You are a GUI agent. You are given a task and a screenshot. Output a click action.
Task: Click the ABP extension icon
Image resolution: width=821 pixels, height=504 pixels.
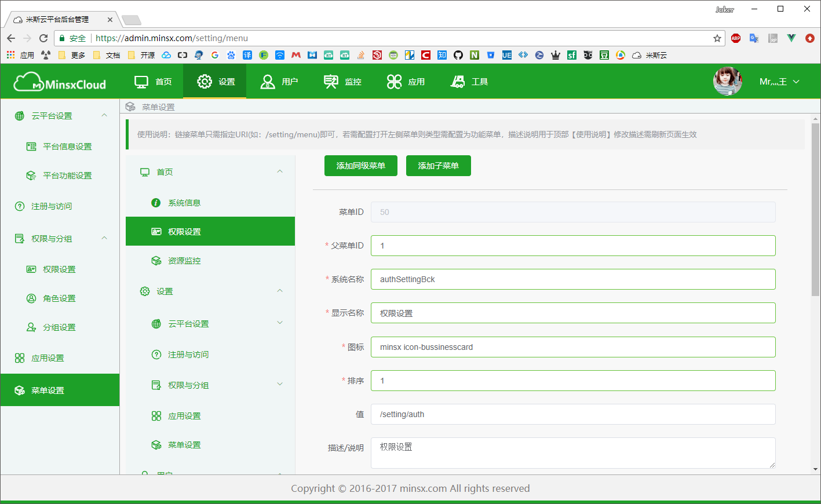[x=736, y=38]
